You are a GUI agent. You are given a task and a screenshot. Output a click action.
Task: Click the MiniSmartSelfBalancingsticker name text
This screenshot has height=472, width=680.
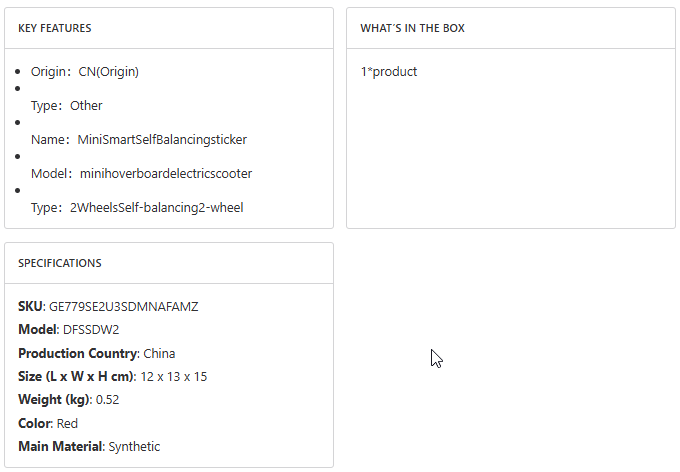pos(162,140)
